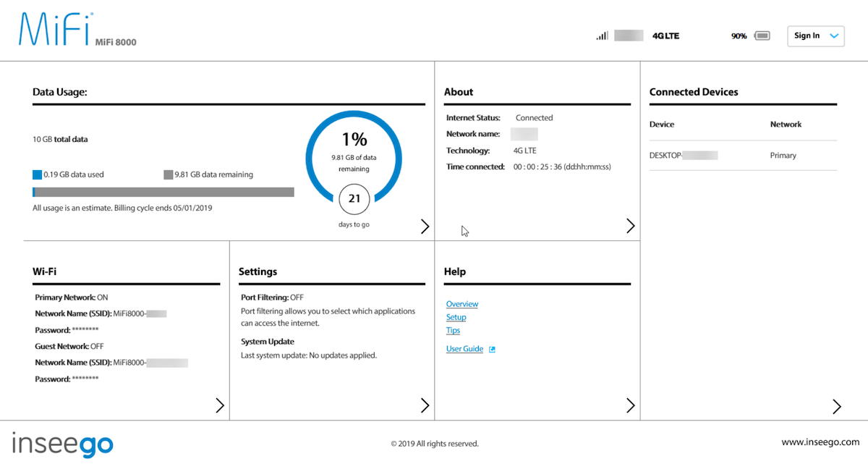Image resolution: width=868 pixels, height=464 pixels.
Task: Open the User Guide link
Action: click(x=464, y=350)
